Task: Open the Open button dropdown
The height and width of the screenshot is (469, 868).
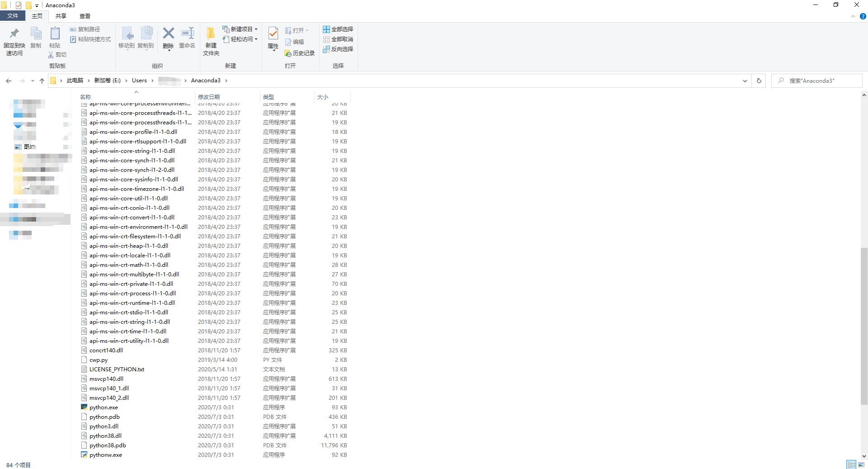Action: click(x=307, y=31)
